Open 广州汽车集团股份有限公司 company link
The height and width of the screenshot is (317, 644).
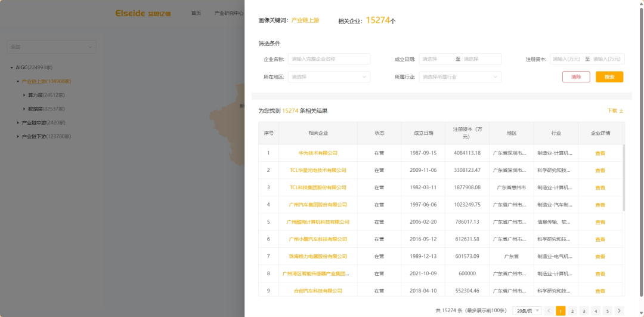(318, 205)
